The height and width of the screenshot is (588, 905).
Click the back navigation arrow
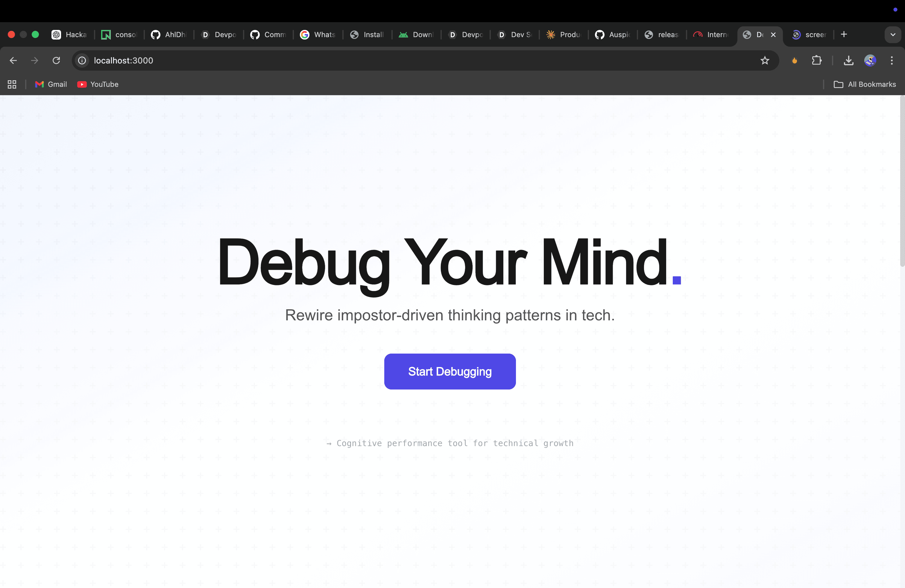point(13,60)
